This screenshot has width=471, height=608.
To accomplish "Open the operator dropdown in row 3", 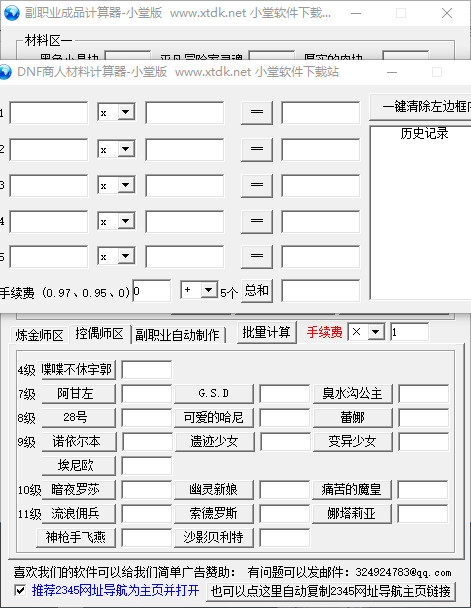I will point(126,185).
